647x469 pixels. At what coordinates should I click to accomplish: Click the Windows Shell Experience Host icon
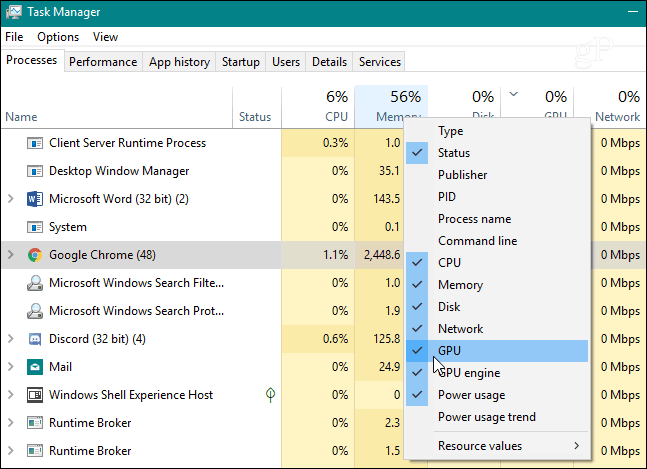click(35, 395)
